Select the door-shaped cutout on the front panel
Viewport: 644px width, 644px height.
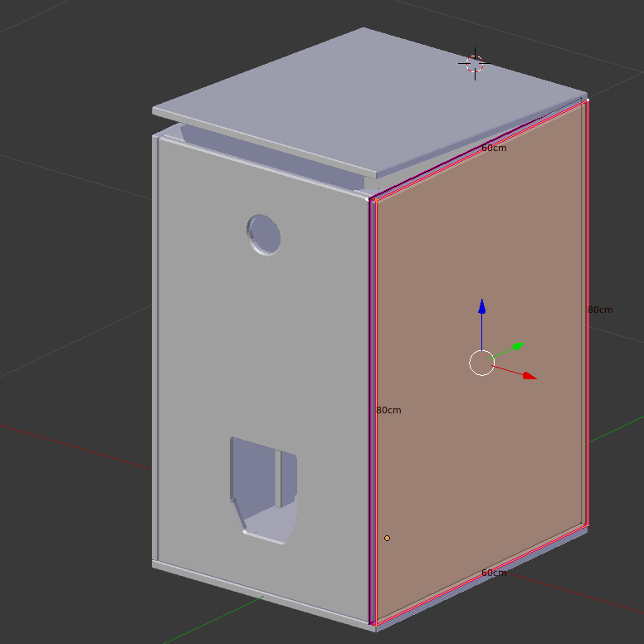pyautogui.click(x=263, y=490)
